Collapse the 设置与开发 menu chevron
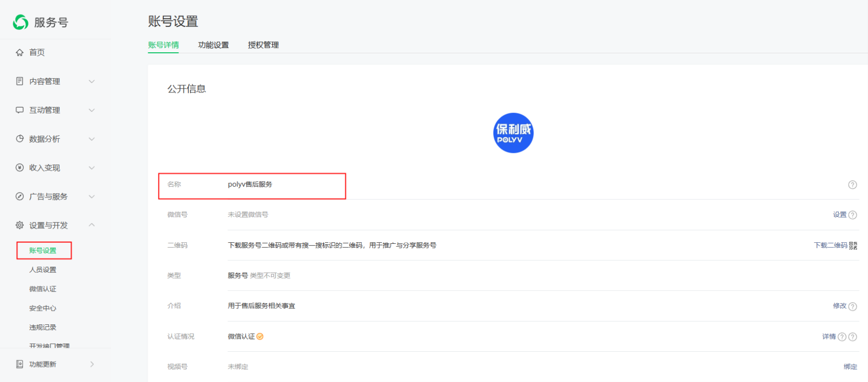Viewport: 868px width, 382px height. [x=91, y=225]
